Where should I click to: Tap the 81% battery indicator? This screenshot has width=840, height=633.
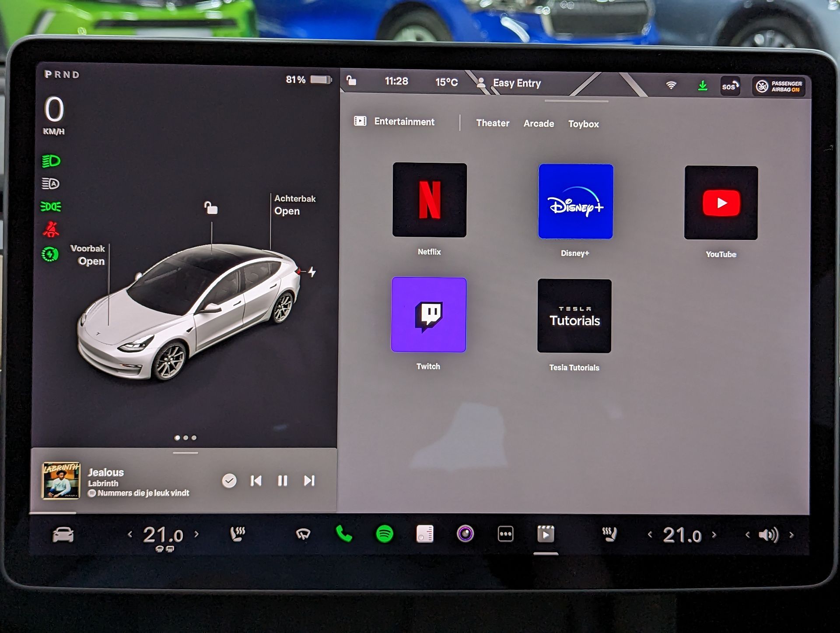309,79
